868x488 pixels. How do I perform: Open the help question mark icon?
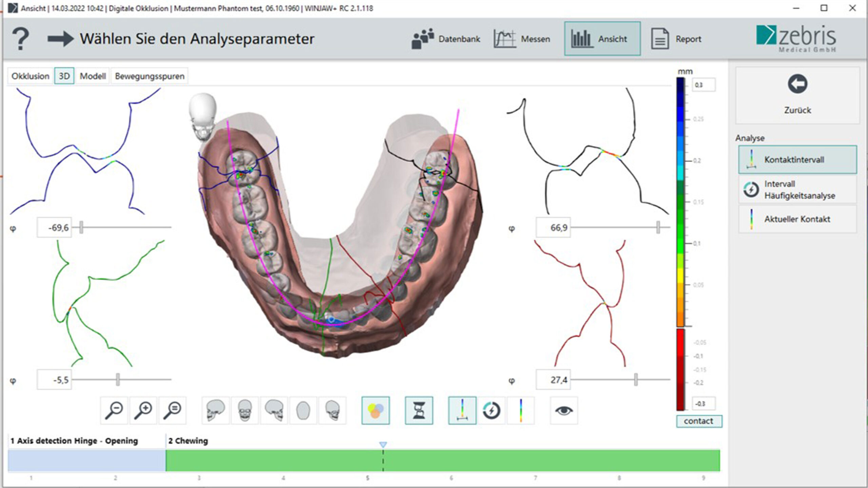click(x=20, y=39)
